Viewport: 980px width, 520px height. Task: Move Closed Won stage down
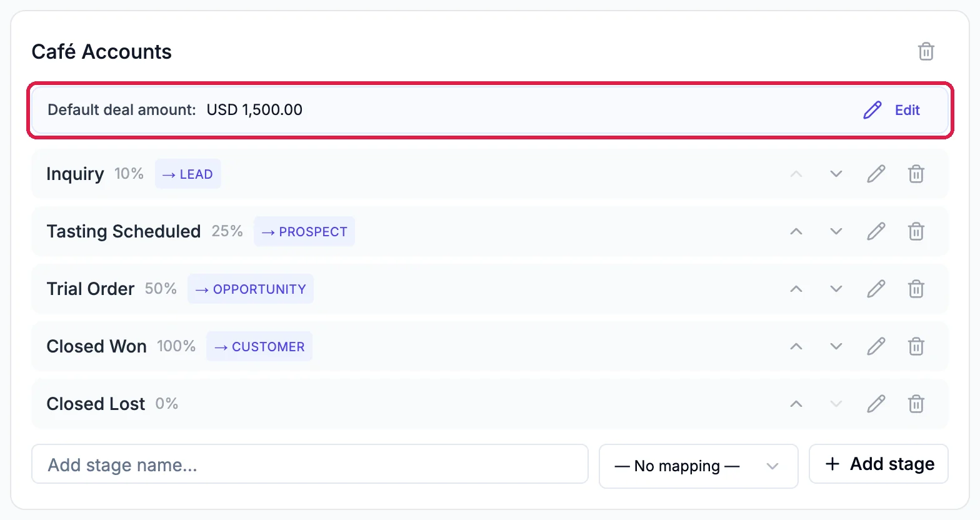836,346
